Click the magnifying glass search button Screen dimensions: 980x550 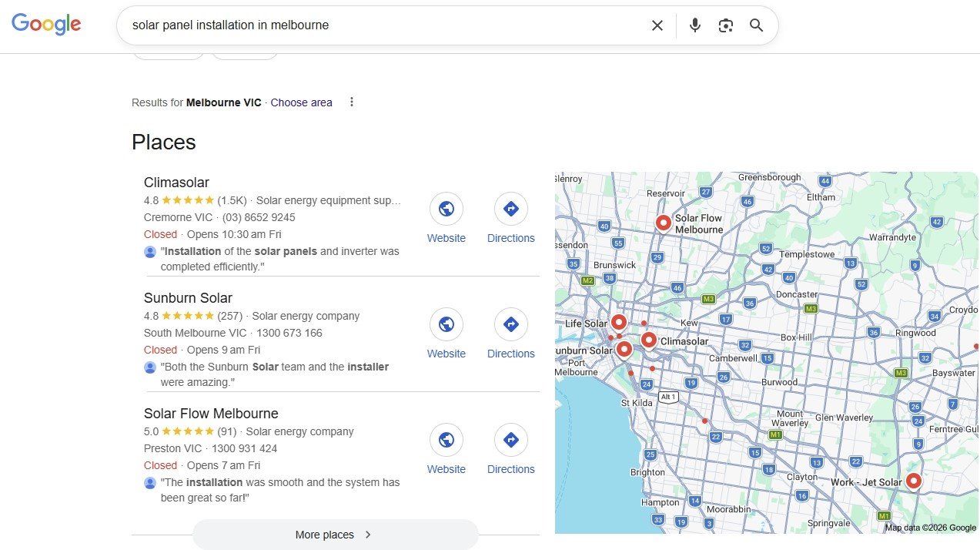(x=756, y=25)
